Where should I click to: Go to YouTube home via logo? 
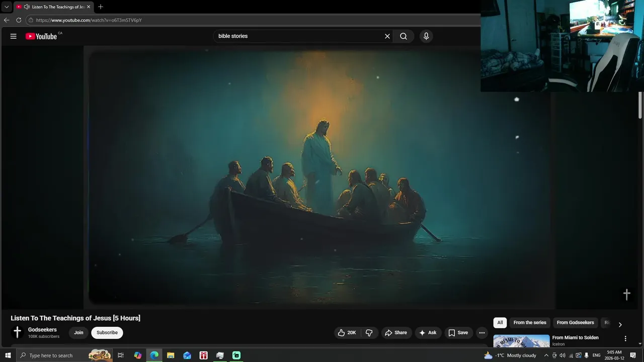pyautogui.click(x=41, y=36)
